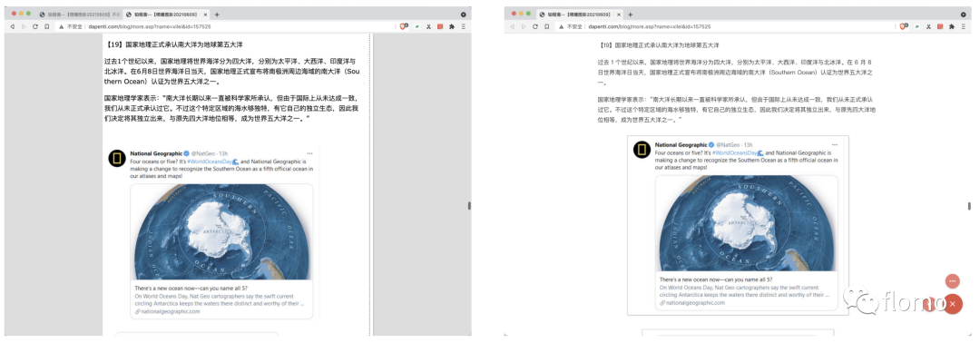
Task: Go forward in the left browser window
Action: pos(24,27)
